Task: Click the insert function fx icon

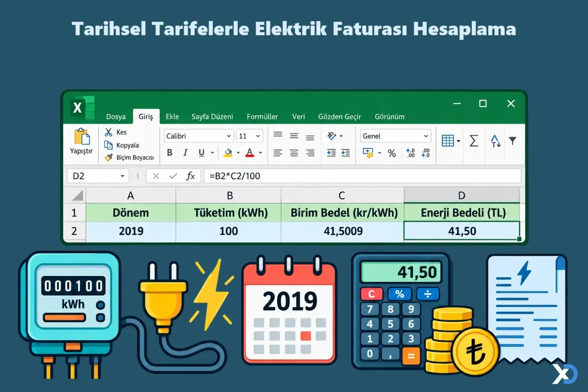Action: coord(191,176)
